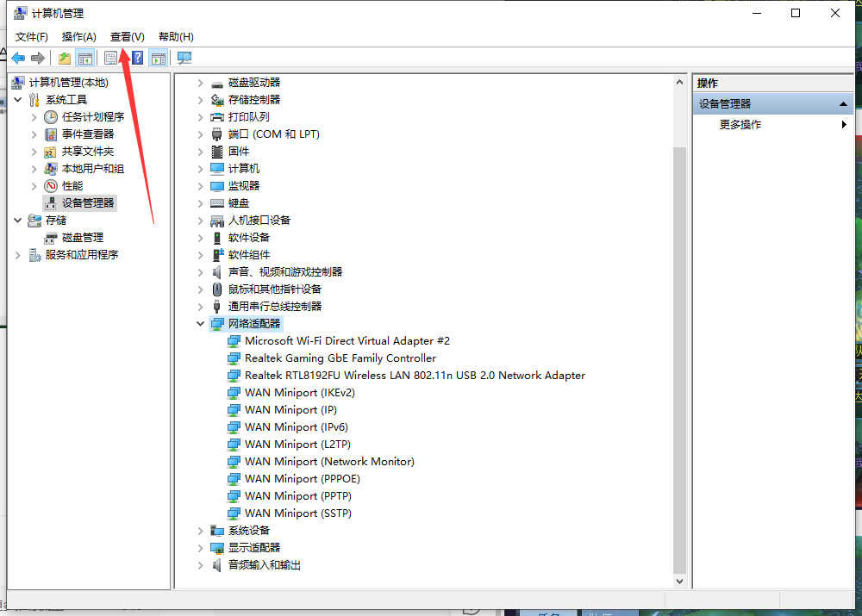Select the 软件组件 category label

click(249, 255)
